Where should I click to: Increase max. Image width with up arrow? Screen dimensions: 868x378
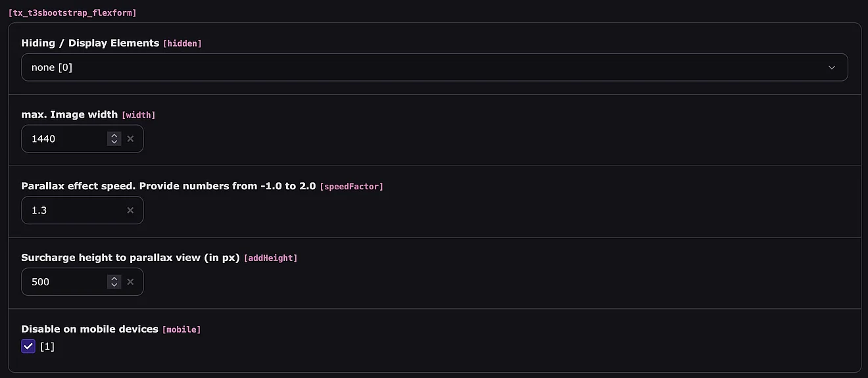114,135
